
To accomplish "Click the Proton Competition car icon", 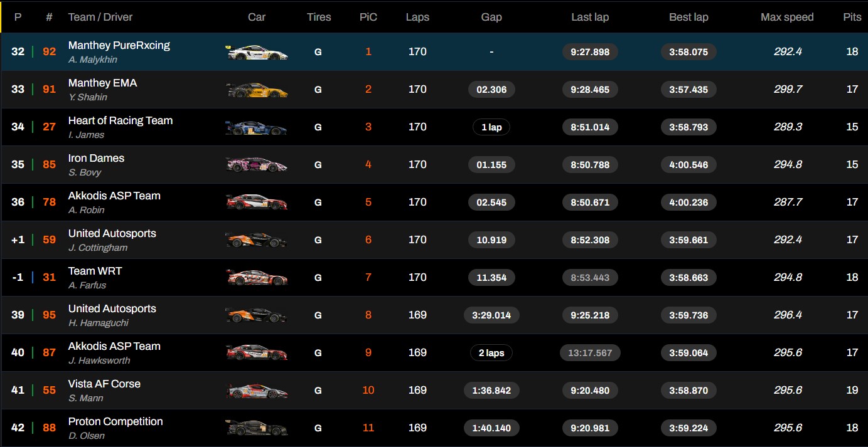I will (257, 428).
